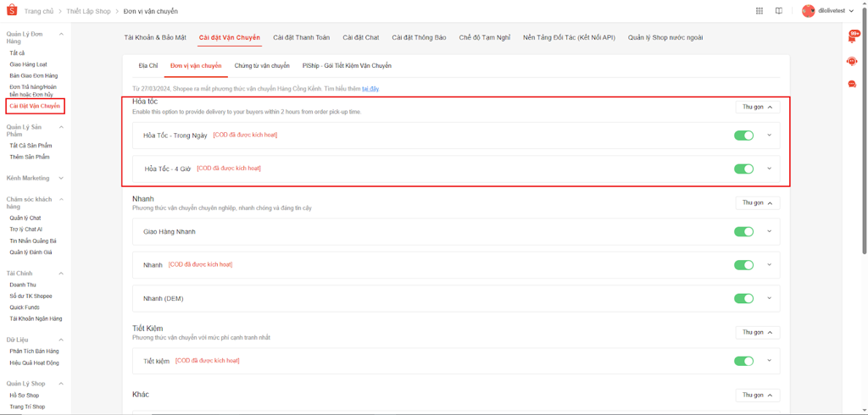The height and width of the screenshot is (415, 868).
Task: Click the dilolivetest profile avatar
Action: [809, 11]
